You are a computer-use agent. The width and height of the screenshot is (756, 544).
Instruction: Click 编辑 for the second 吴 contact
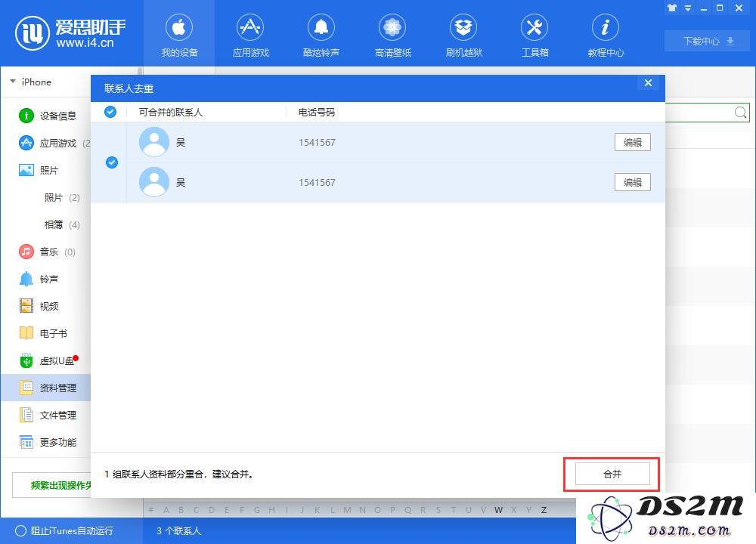pos(632,182)
